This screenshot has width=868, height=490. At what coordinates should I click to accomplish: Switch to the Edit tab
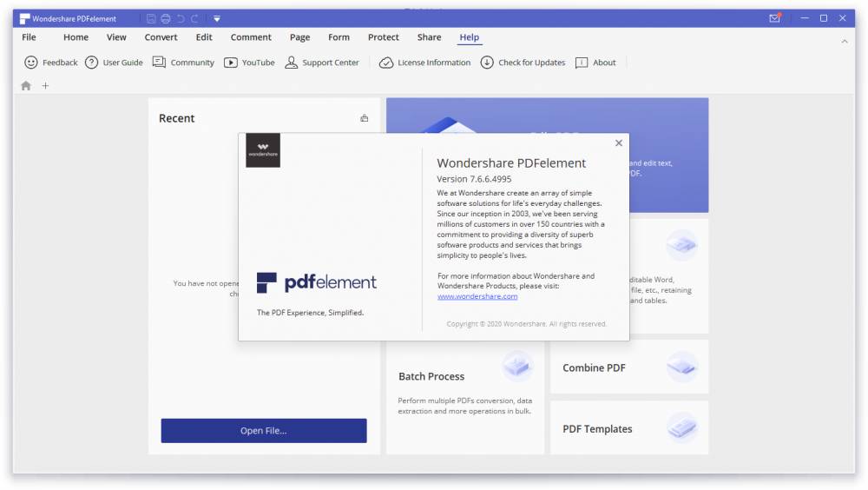[204, 37]
